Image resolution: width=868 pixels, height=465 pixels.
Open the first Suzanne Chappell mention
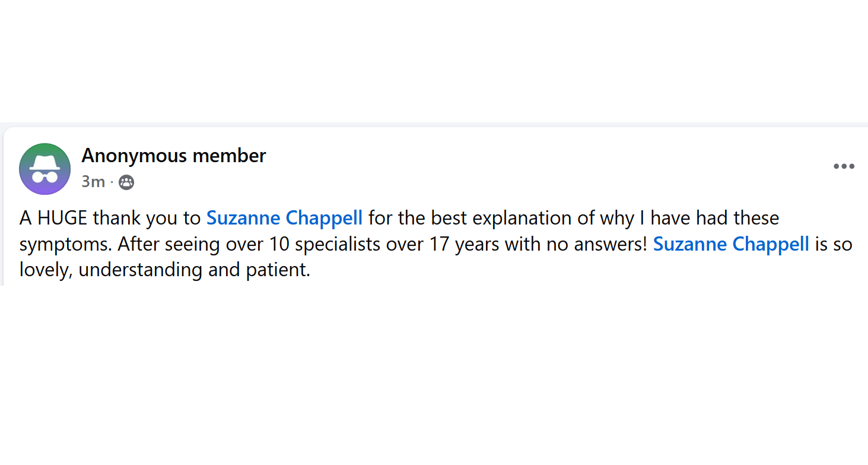pos(284,218)
